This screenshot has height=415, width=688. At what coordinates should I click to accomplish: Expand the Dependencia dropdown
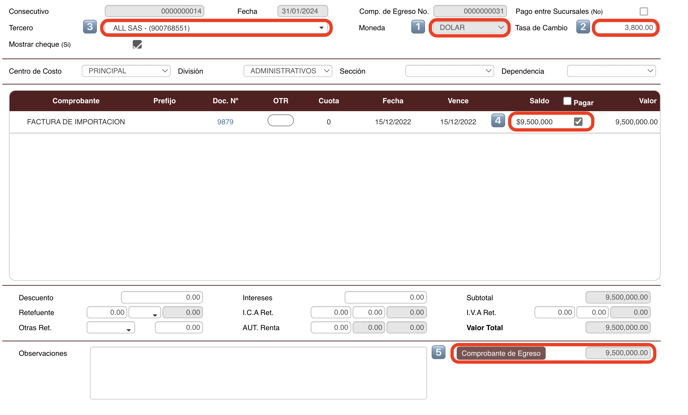click(611, 71)
